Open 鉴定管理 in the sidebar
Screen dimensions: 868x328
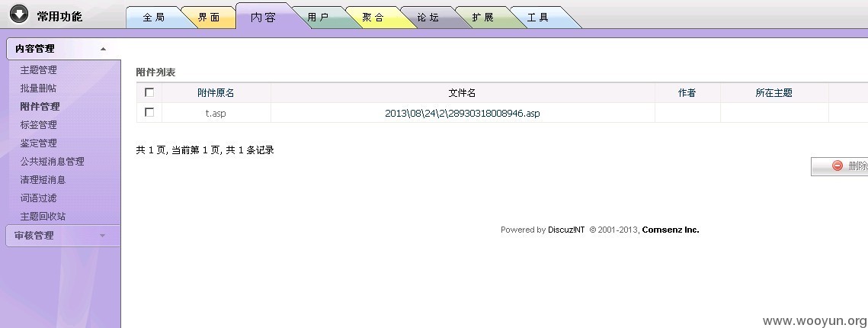click(38, 143)
